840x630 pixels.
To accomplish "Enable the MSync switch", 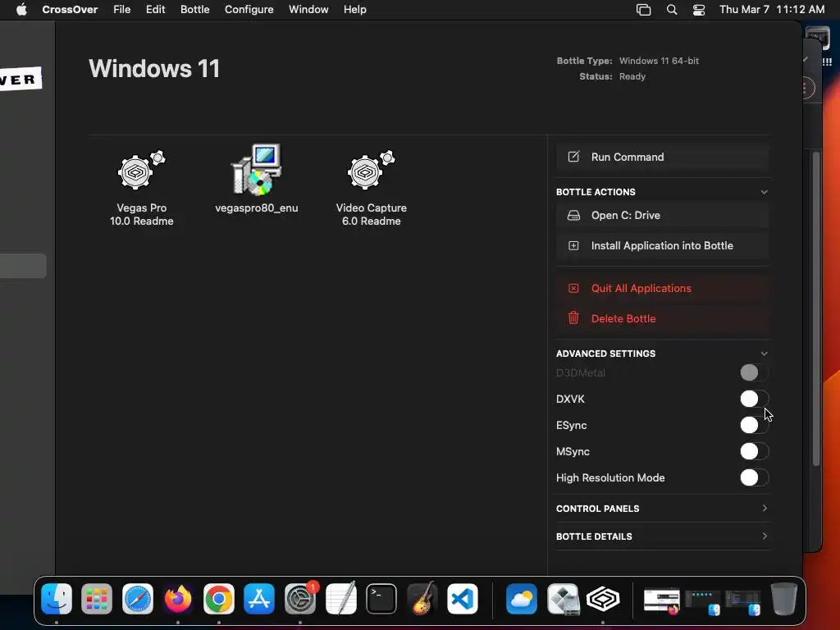I will (x=755, y=451).
